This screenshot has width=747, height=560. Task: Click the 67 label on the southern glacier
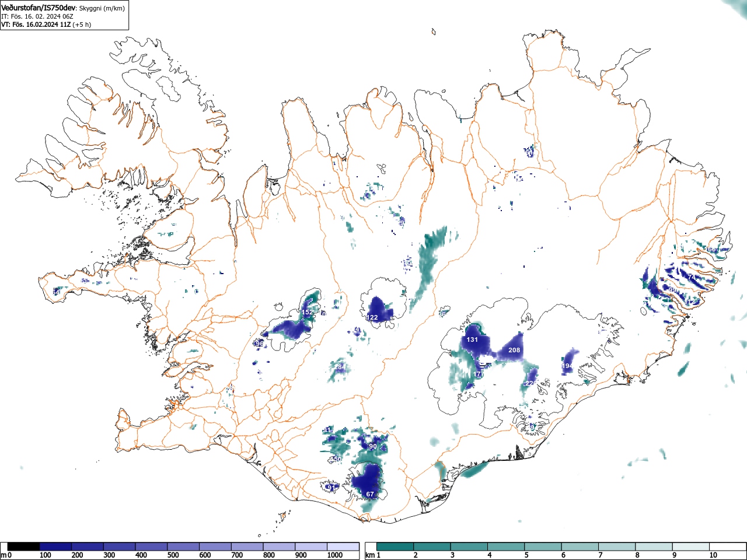[x=369, y=494]
